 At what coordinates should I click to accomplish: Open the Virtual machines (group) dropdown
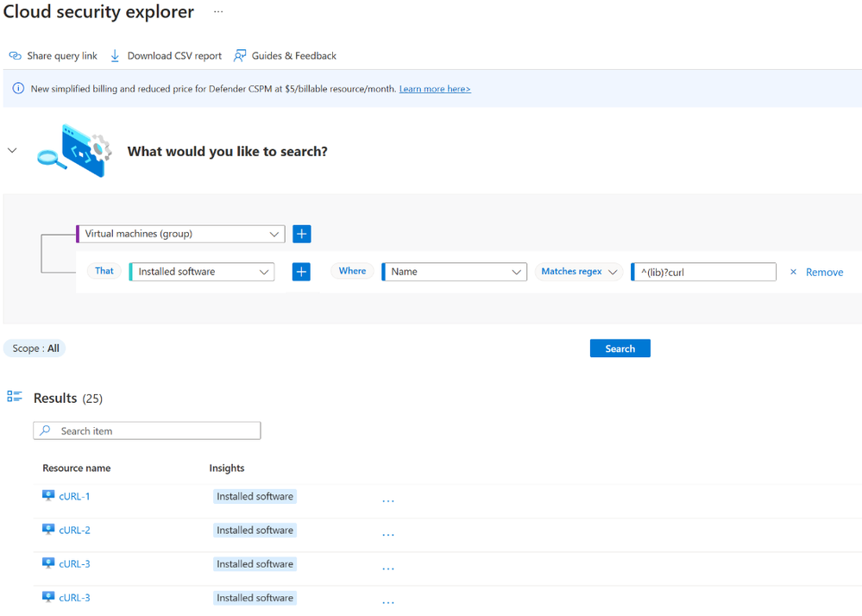pyautogui.click(x=180, y=234)
